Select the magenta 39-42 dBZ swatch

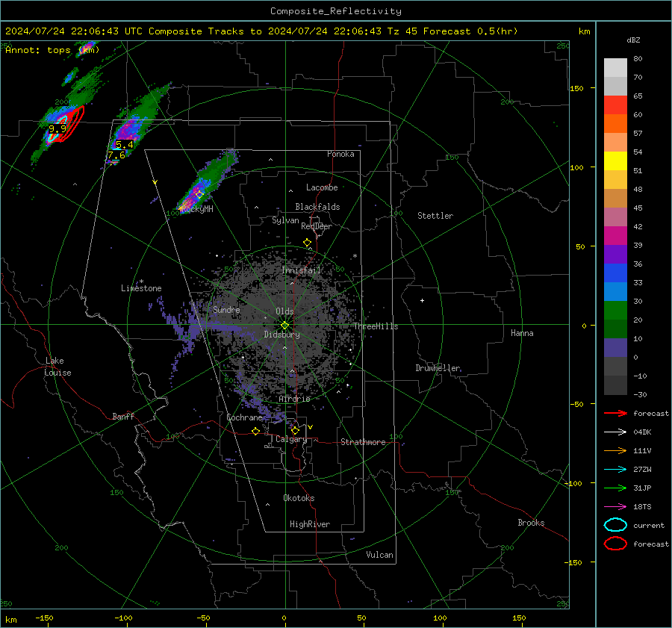[x=615, y=236]
